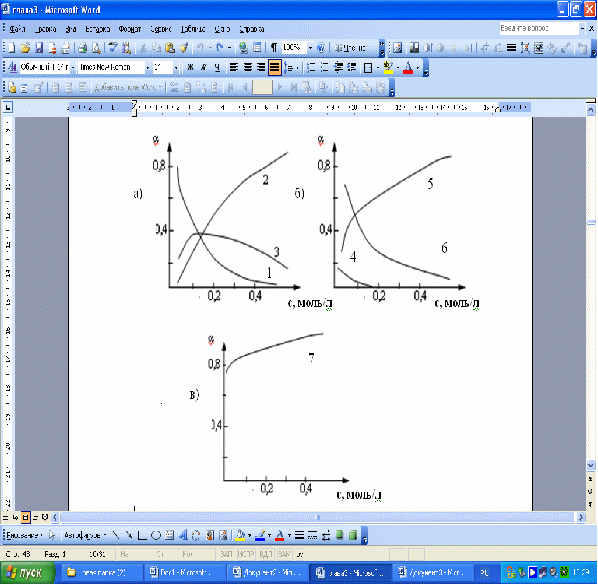The image size is (598, 585).
Task: Open the Drawing toolbar's leftmost menu button
Action: (24, 535)
